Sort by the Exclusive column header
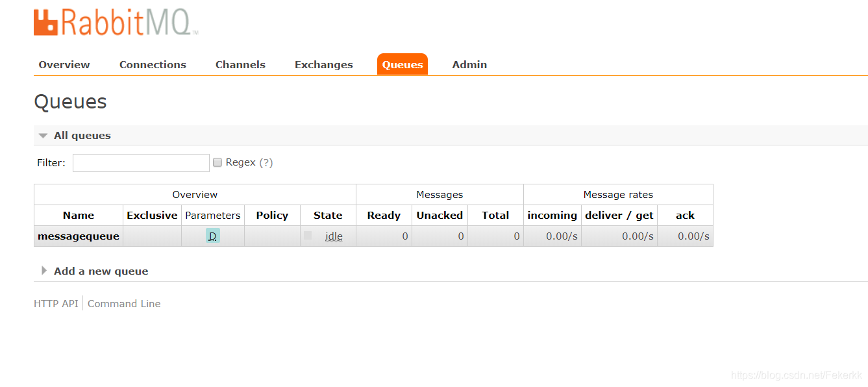 click(152, 216)
